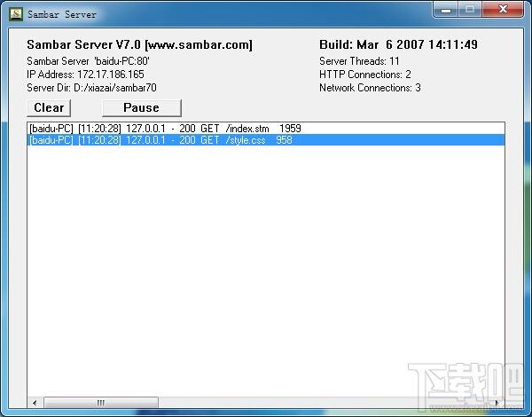This screenshot has width=532, height=417.
Task: Select the /style.css log entry
Action: point(266,140)
